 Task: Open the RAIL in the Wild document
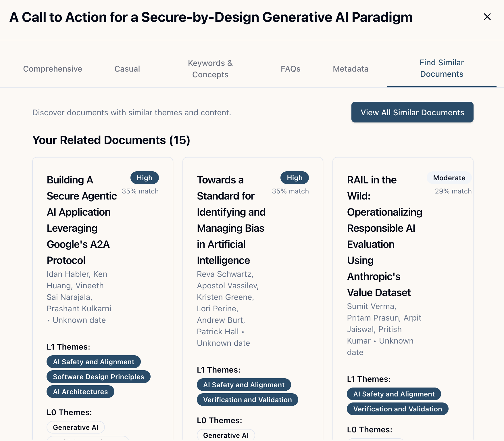(x=385, y=236)
